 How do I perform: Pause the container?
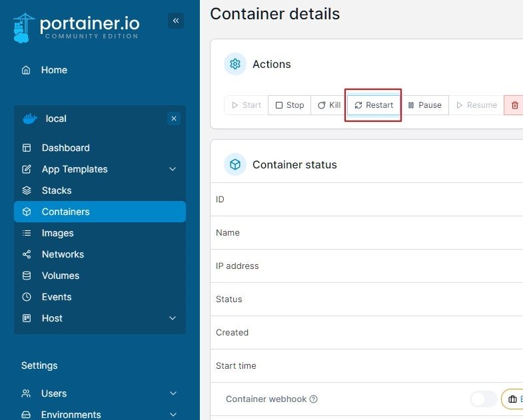(424, 105)
